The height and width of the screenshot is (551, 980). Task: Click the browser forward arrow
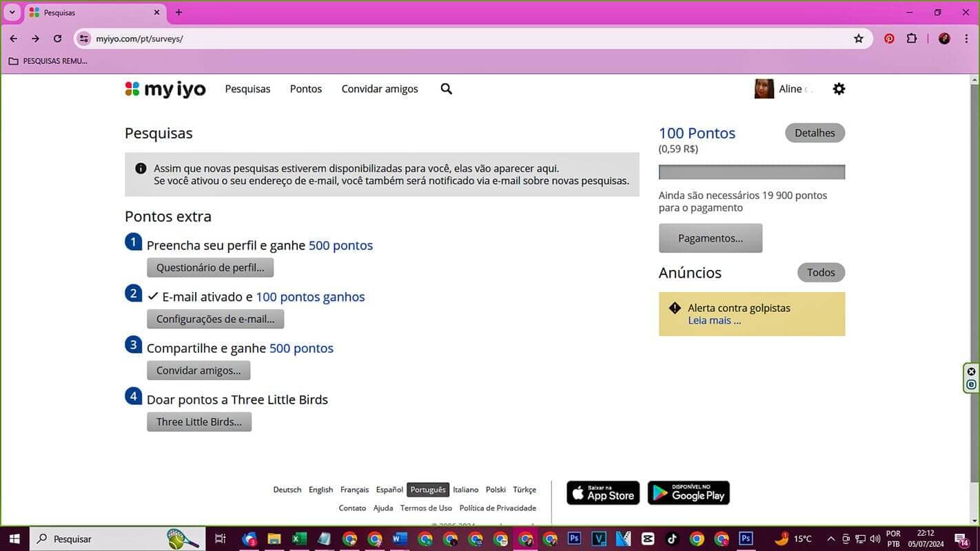point(36,39)
